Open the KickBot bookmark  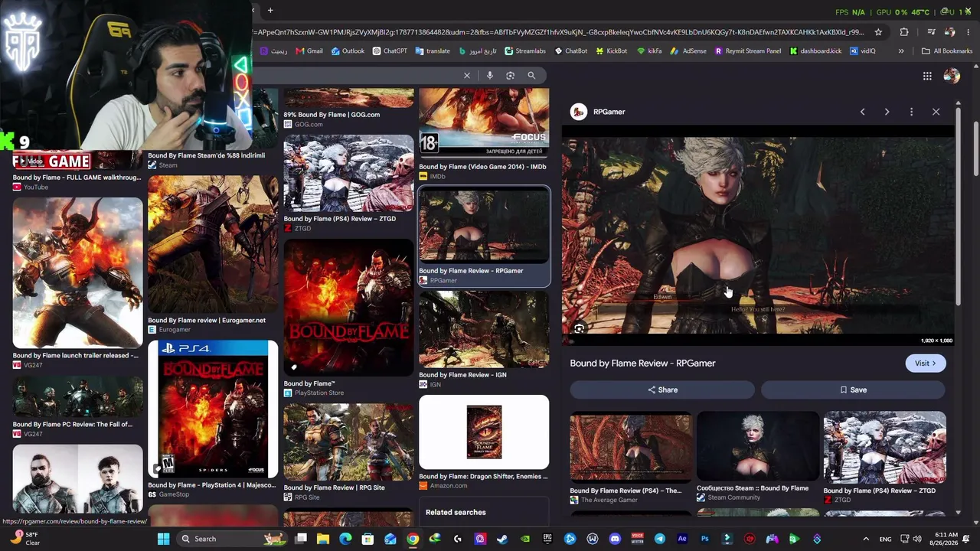tap(611, 51)
